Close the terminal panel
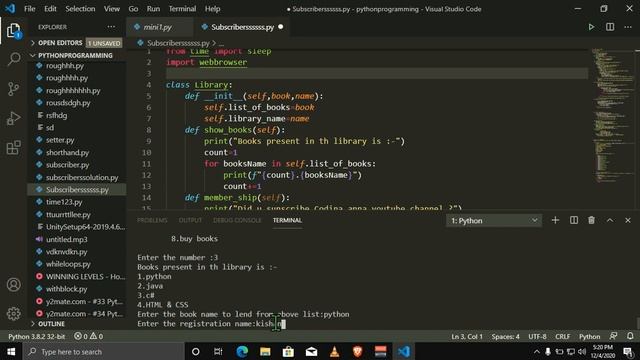Image resolution: width=640 pixels, height=360 pixels. point(628,220)
